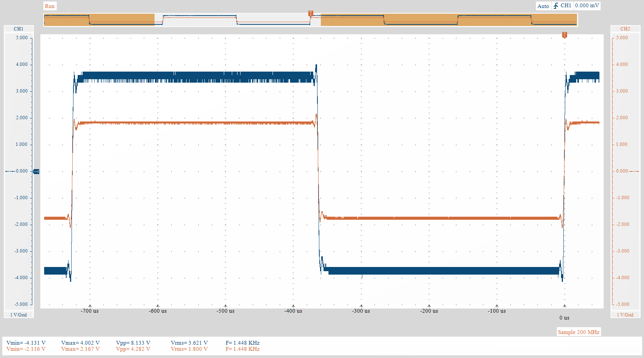Open CH1 1 V/Grid scale setting
644x358 pixels.
[19, 315]
